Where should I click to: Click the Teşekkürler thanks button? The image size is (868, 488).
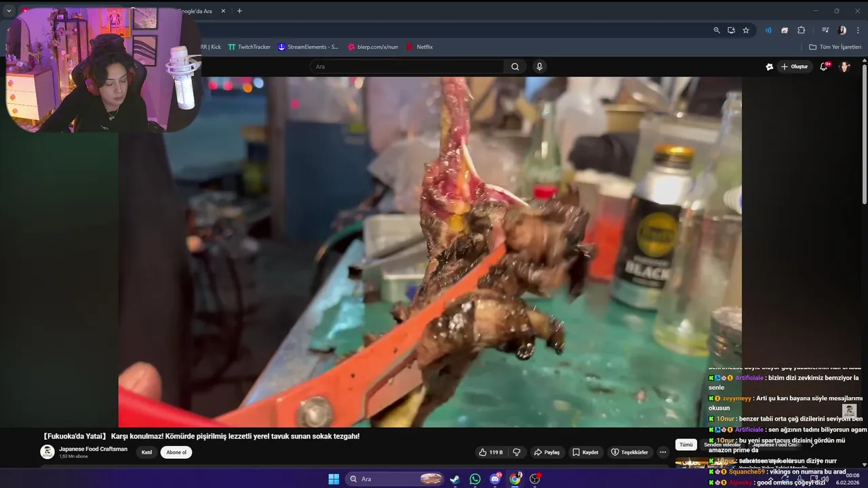(629, 452)
